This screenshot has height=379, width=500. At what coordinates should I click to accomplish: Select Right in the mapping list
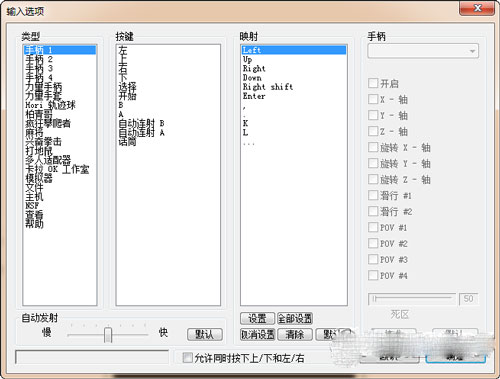click(294, 68)
